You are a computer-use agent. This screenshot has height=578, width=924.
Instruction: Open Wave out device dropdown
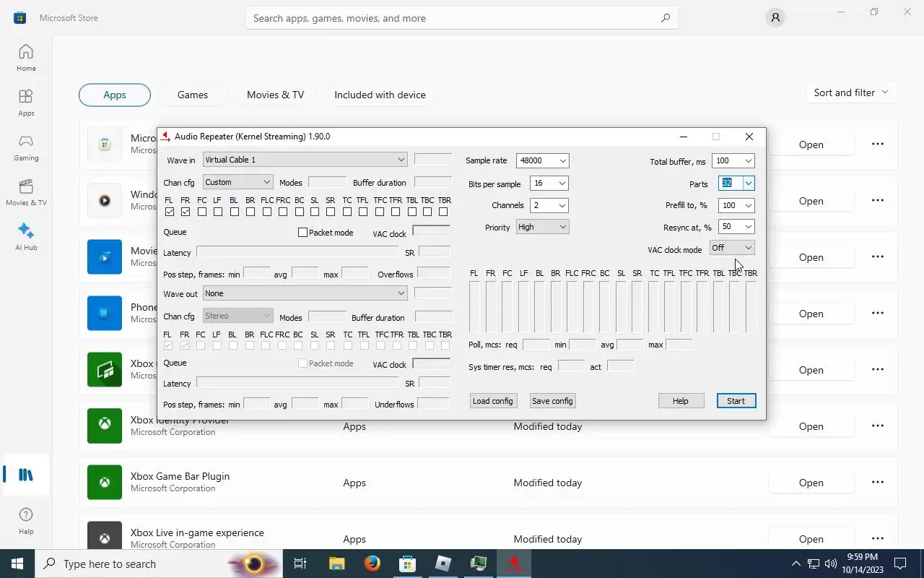[x=305, y=293]
